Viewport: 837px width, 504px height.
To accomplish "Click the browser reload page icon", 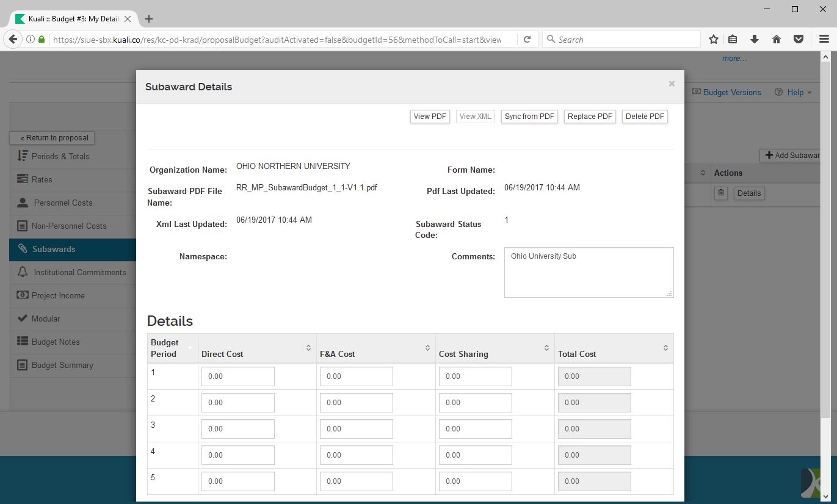I will tap(527, 39).
